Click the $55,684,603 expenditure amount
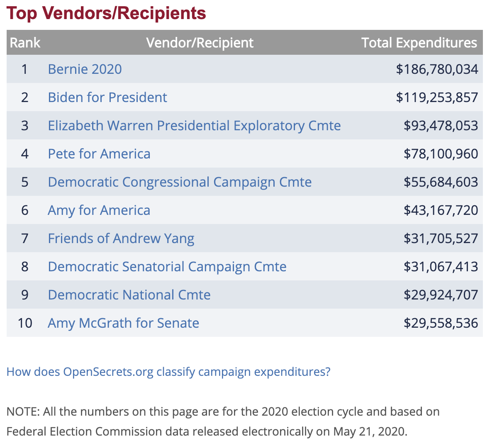Image resolution: width=497 pixels, height=448 pixels. point(441,182)
